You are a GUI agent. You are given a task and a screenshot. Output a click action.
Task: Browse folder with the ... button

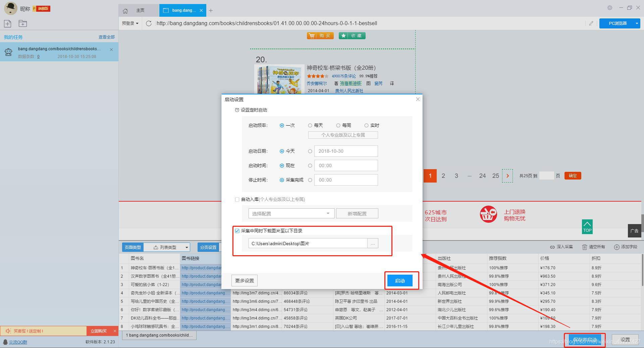pyautogui.click(x=373, y=243)
